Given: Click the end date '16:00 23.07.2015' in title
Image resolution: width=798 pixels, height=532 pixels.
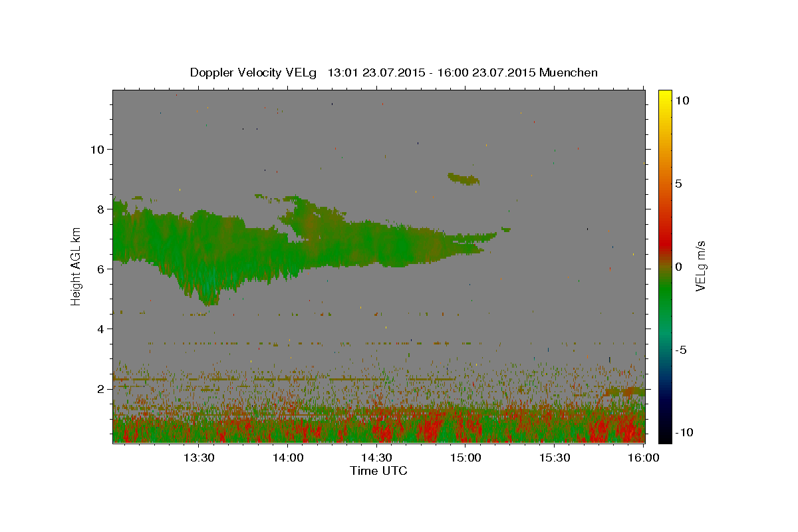Looking at the screenshot, I should 485,72.
